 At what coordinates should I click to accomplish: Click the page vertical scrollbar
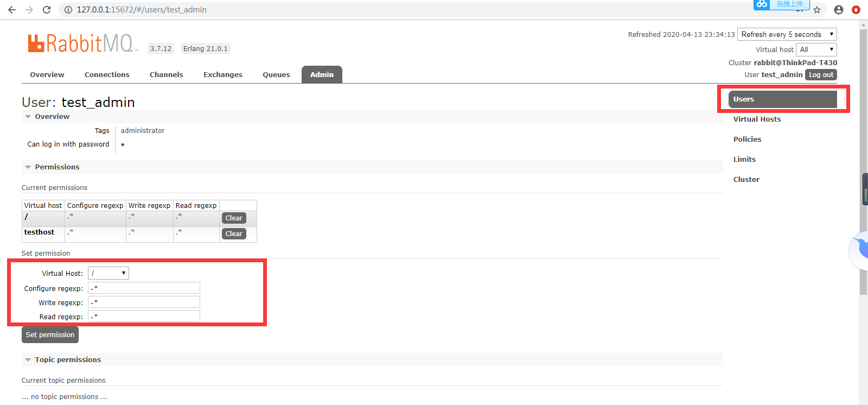click(x=863, y=163)
